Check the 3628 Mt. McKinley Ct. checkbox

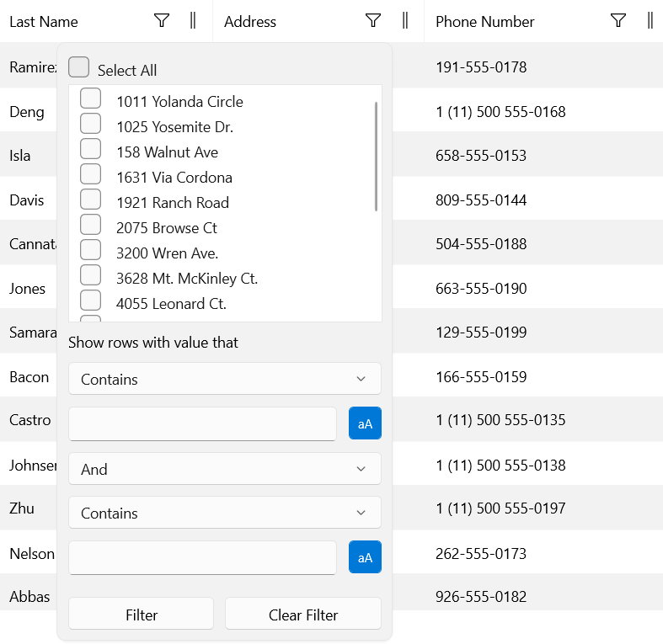click(x=90, y=275)
